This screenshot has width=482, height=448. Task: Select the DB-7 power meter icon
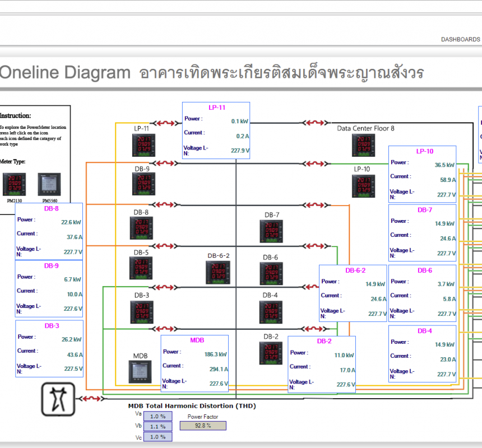tap(271, 231)
